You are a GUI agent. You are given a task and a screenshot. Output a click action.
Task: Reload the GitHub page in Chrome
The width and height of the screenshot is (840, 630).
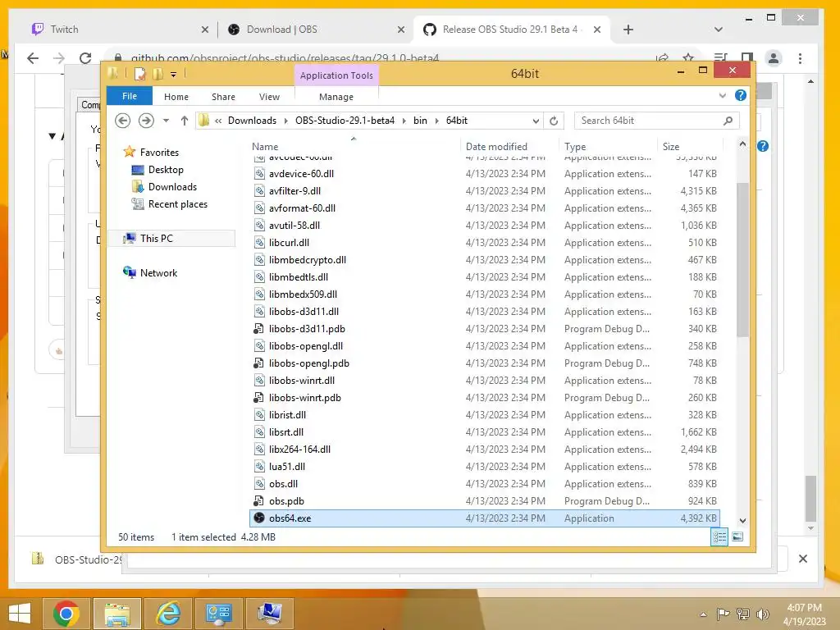(x=85, y=58)
